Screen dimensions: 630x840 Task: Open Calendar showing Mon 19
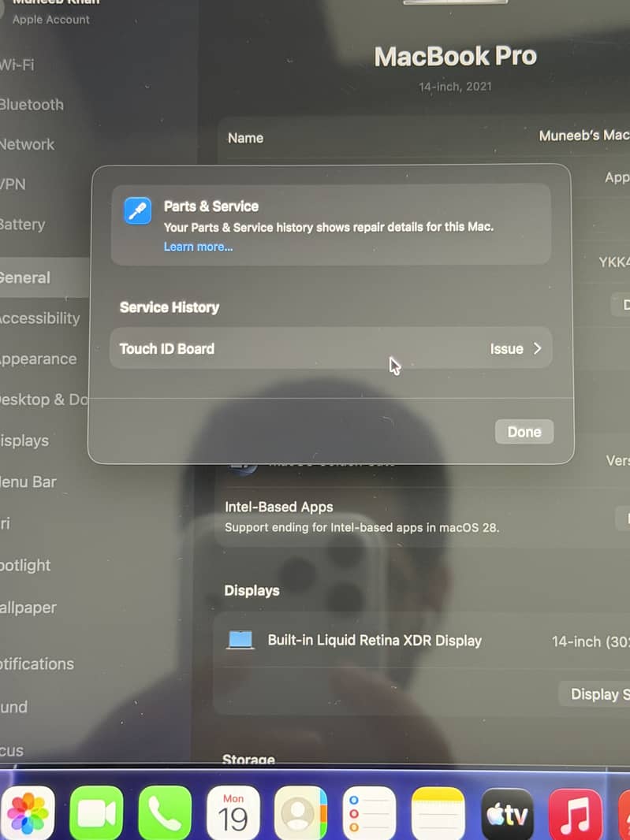click(x=233, y=814)
